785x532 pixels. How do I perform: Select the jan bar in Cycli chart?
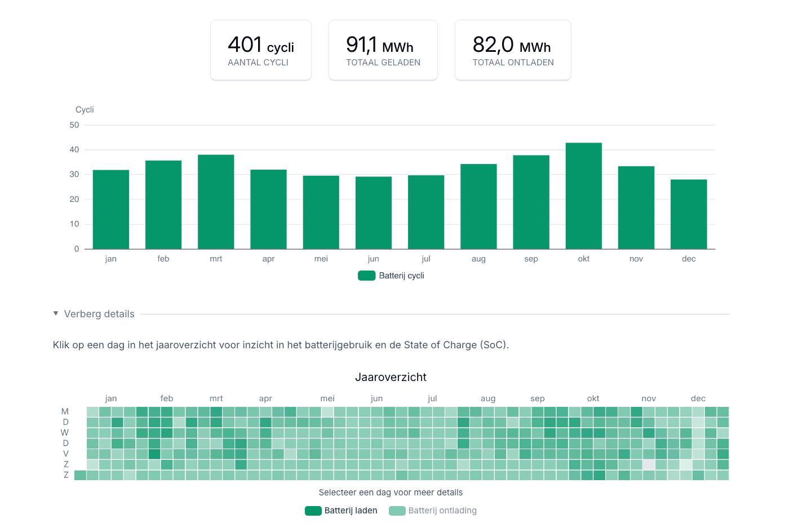click(111, 210)
